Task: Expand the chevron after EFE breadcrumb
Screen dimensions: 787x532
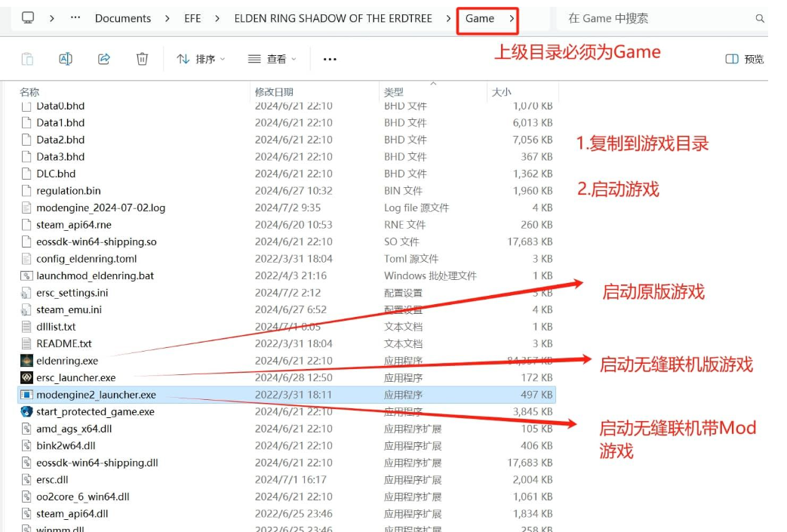Action: tap(217, 19)
